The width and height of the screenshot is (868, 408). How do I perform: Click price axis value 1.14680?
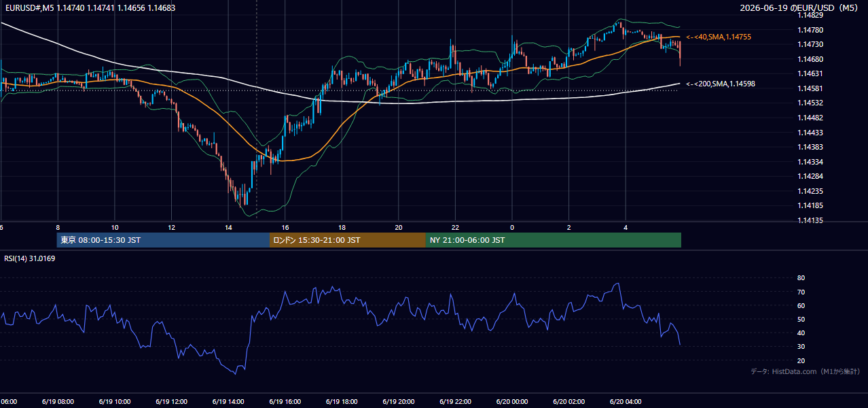tap(810, 59)
